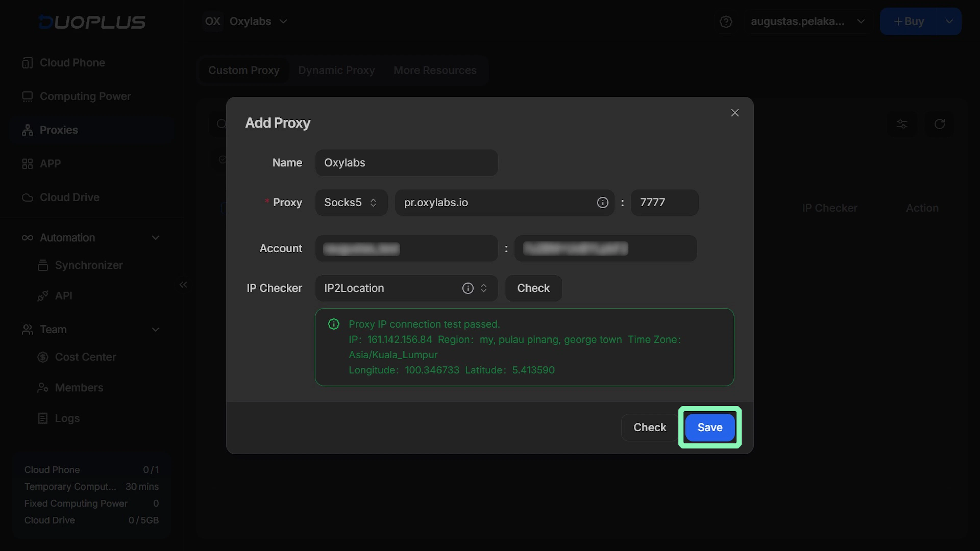Open the Oxylabs team switcher dropdown
980x551 pixels.
pos(246,21)
